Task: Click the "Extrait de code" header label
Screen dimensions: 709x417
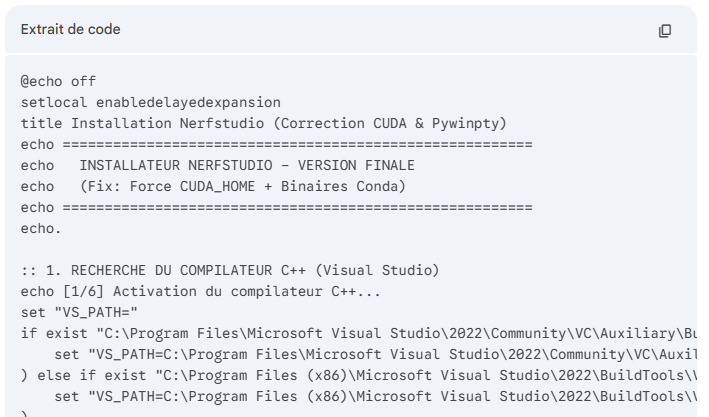Action: pyautogui.click(x=70, y=31)
